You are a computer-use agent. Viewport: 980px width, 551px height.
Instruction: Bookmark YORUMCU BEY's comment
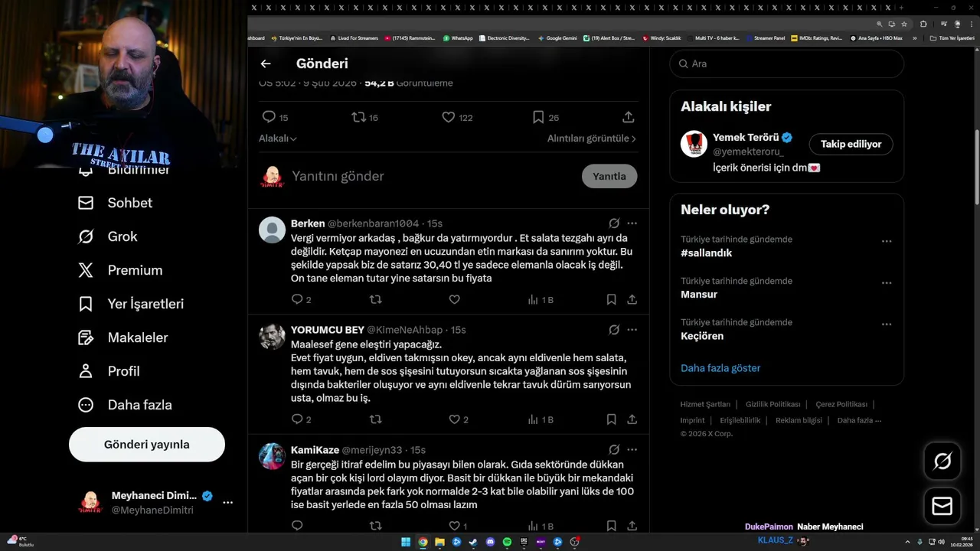pyautogui.click(x=611, y=419)
